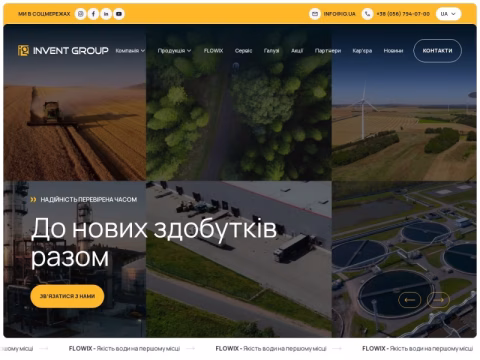Open the Галузі nav item

pyautogui.click(x=271, y=51)
